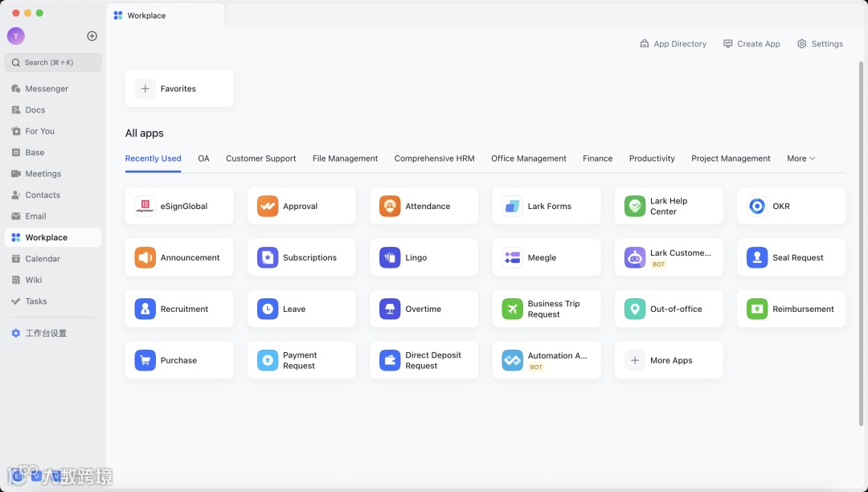Switch to Comprehensive HRM tab

click(x=435, y=158)
